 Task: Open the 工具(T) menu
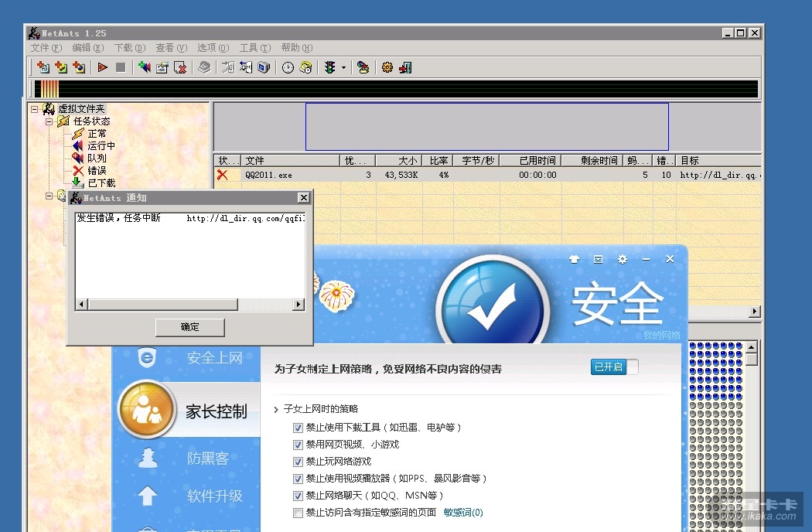pyautogui.click(x=254, y=48)
